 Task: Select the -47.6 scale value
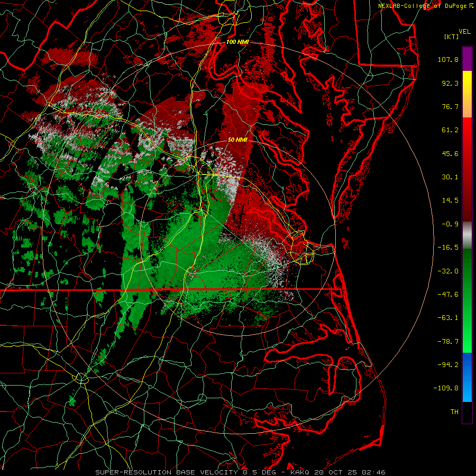[448, 295]
